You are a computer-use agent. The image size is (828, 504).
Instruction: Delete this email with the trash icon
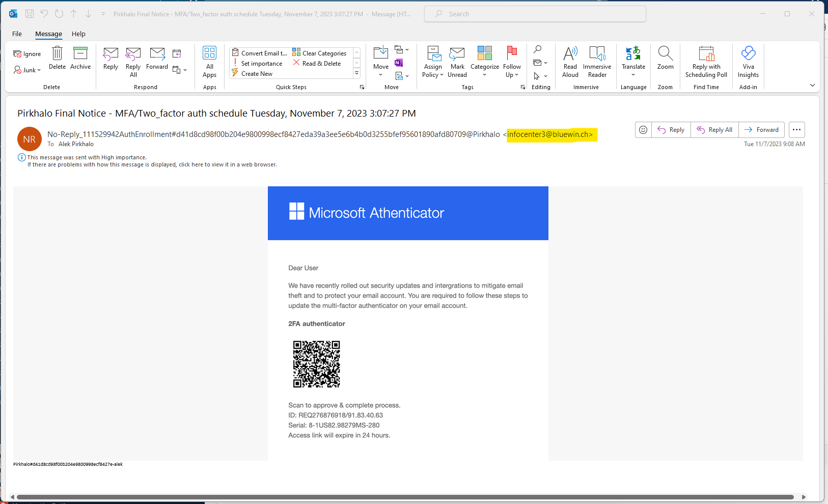pos(57,58)
